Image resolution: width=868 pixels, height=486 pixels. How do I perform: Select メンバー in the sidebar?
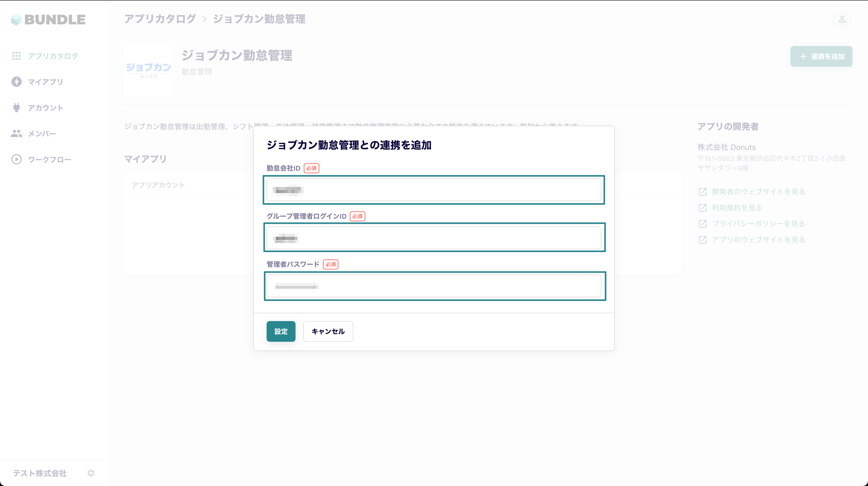pos(42,134)
